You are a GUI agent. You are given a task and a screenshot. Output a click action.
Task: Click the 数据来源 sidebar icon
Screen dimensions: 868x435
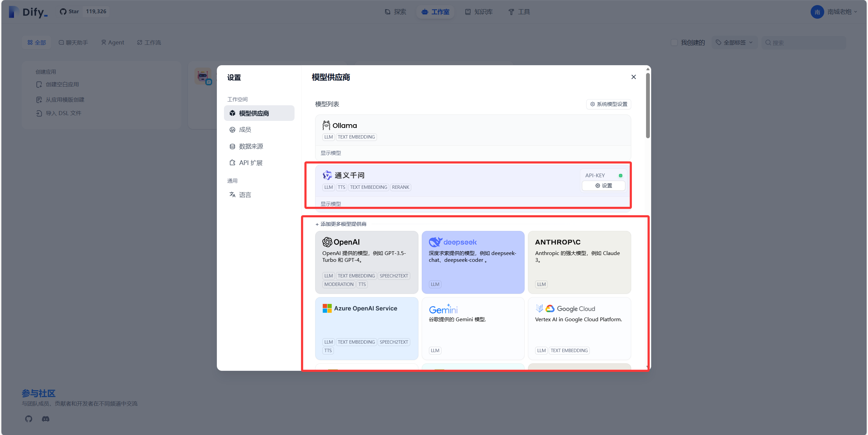click(x=232, y=146)
